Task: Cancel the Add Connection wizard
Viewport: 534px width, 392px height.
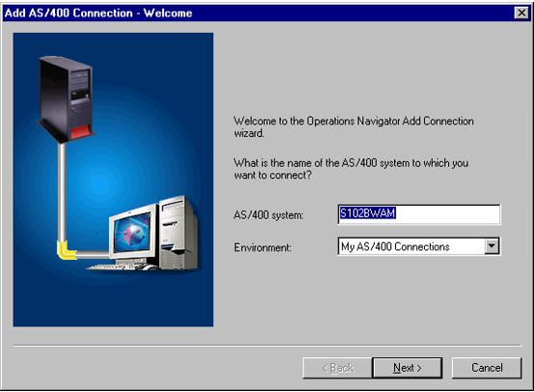Action: tap(487, 368)
